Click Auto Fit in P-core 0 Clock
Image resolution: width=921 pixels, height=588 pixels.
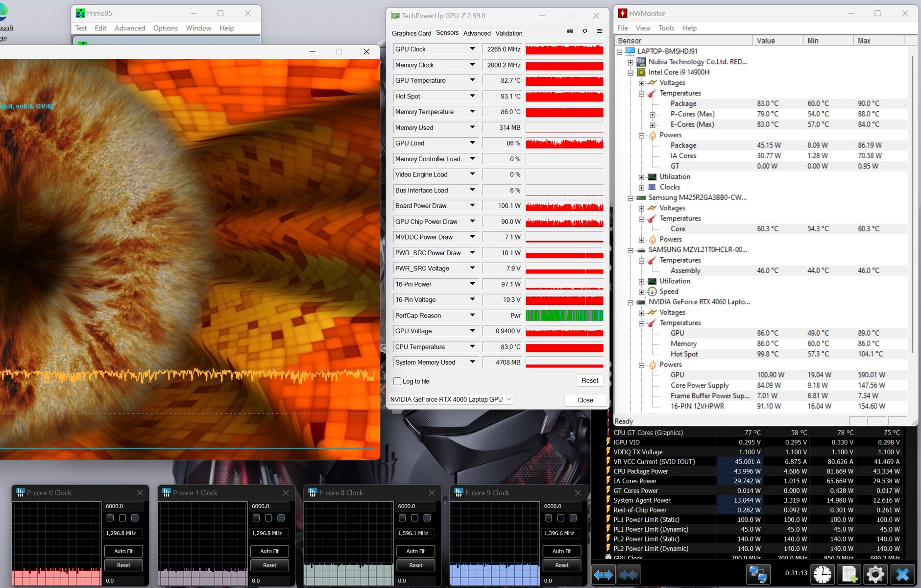click(x=123, y=551)
